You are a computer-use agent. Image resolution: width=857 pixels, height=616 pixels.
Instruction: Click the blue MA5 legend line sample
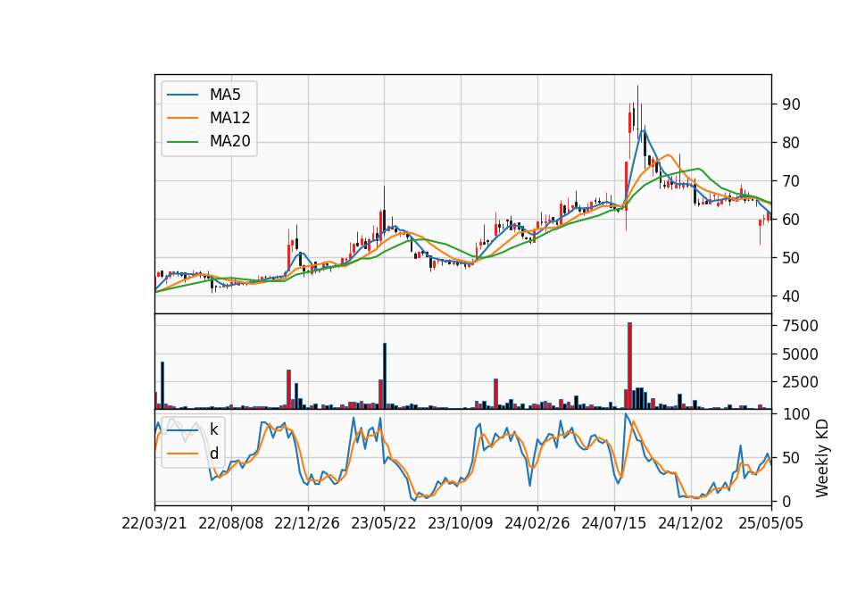click(182, 95)
